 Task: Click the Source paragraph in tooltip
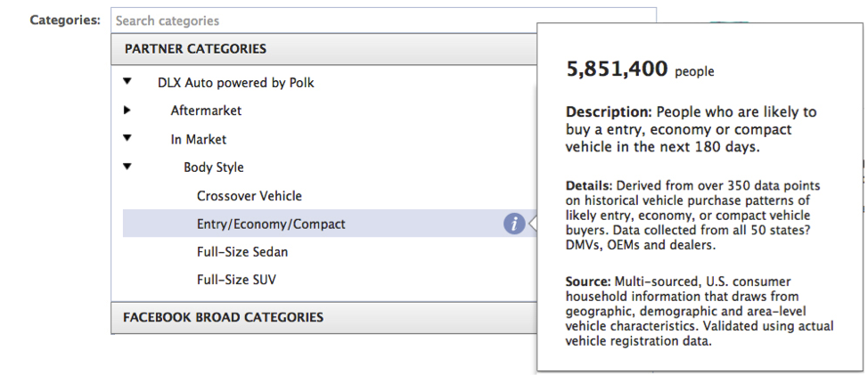coord(700,310)
